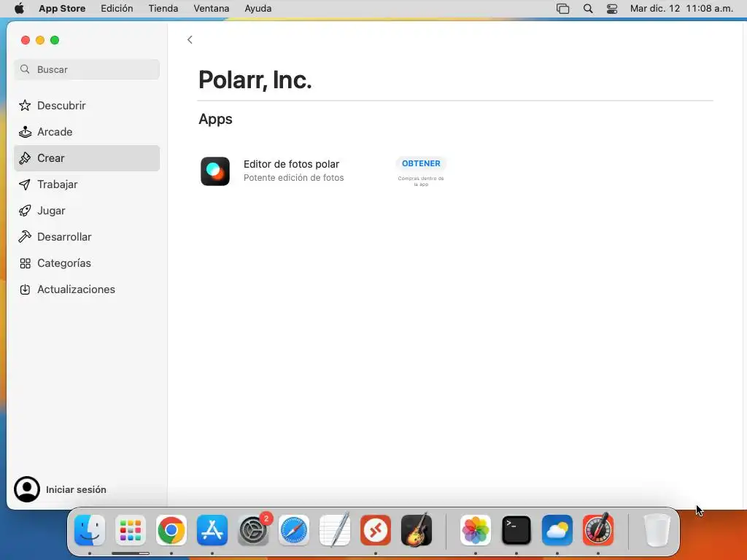Open Digital Color Meter in Dock

tap(598, 529)
